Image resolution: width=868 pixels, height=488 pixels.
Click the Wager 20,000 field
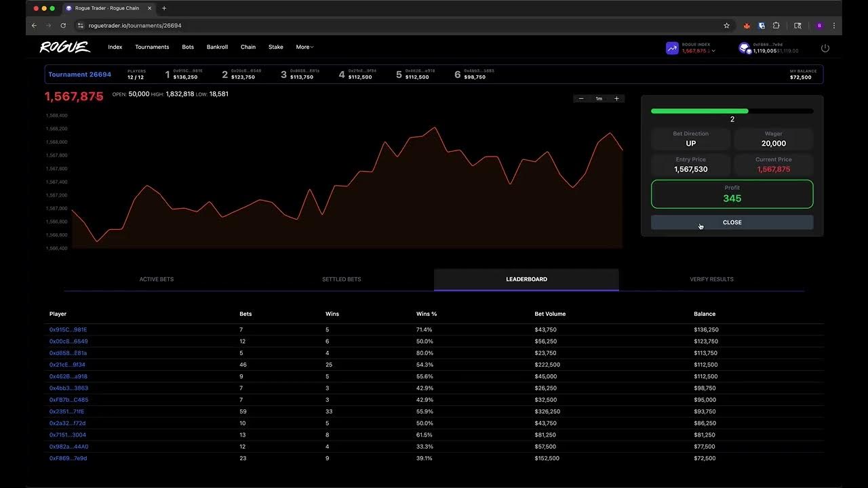click(774, 139)
